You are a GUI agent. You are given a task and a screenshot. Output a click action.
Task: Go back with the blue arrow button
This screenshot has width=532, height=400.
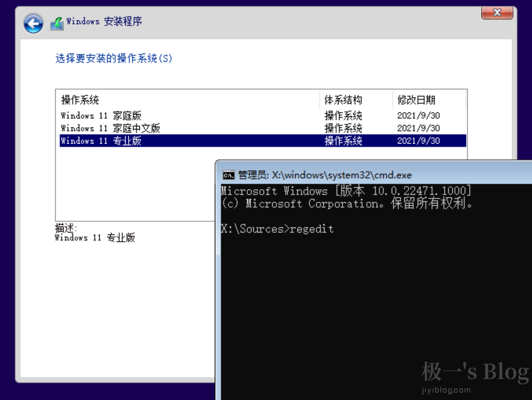coord(33,23)
